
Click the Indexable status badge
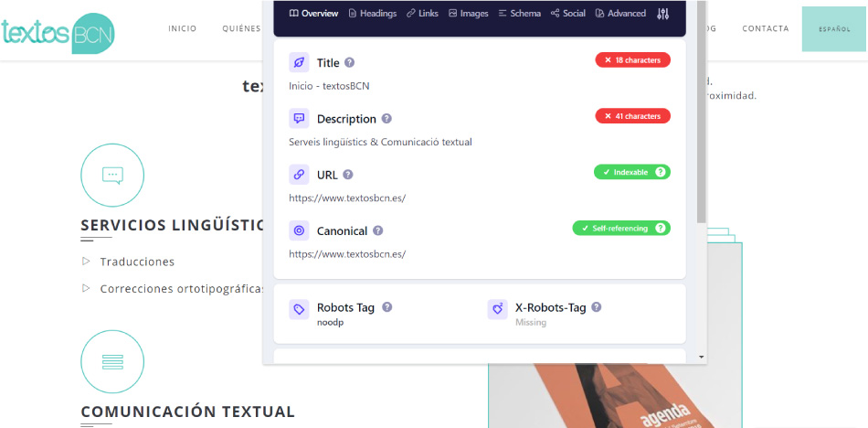pyautogui.click(x=632, y=172)
